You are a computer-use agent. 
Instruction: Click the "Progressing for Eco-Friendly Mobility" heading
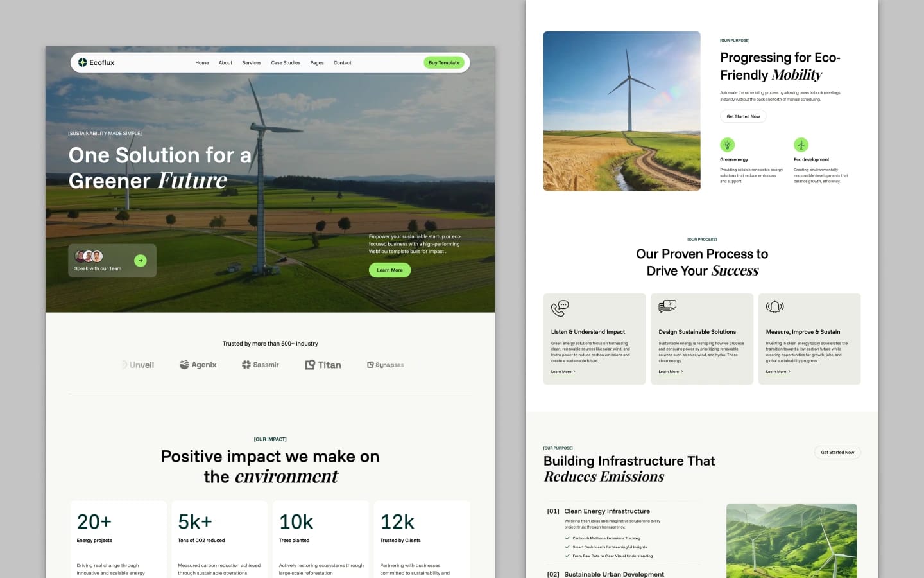coord(780,66)
